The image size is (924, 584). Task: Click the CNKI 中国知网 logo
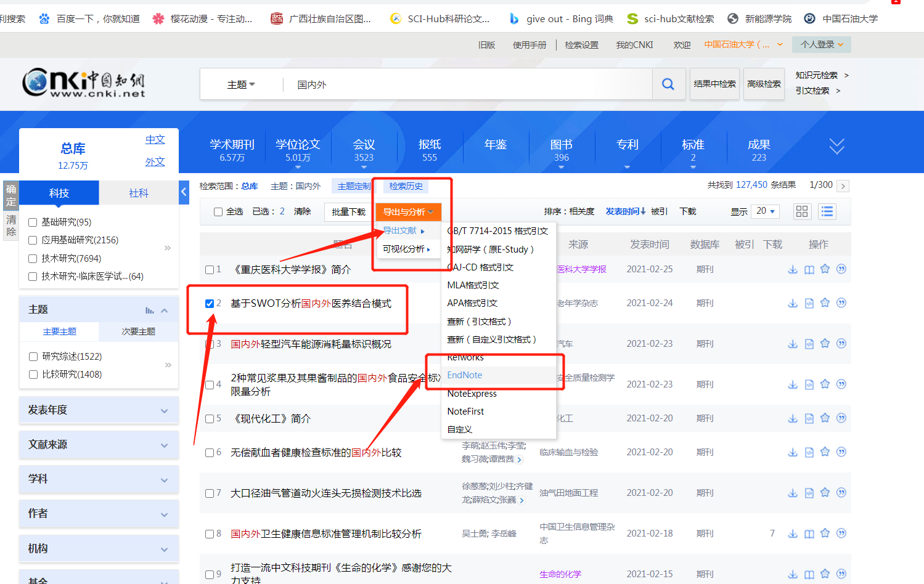pos(83,84)
